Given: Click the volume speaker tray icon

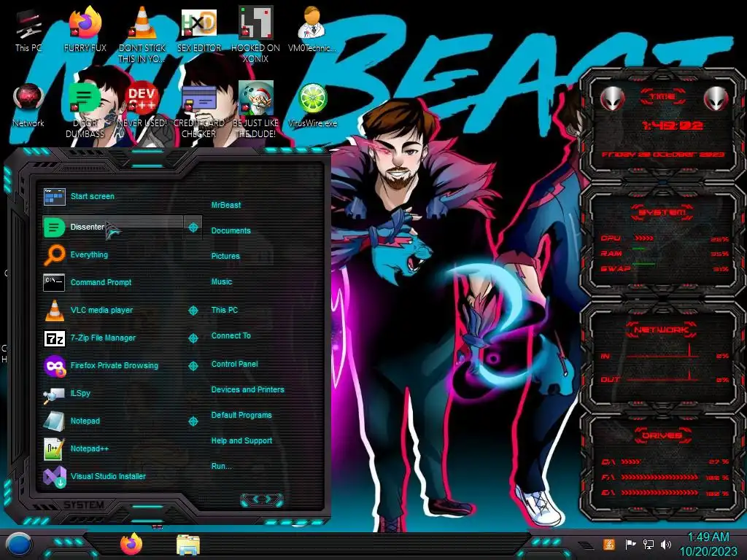Looking at the screenshot, I should point(666,544).
